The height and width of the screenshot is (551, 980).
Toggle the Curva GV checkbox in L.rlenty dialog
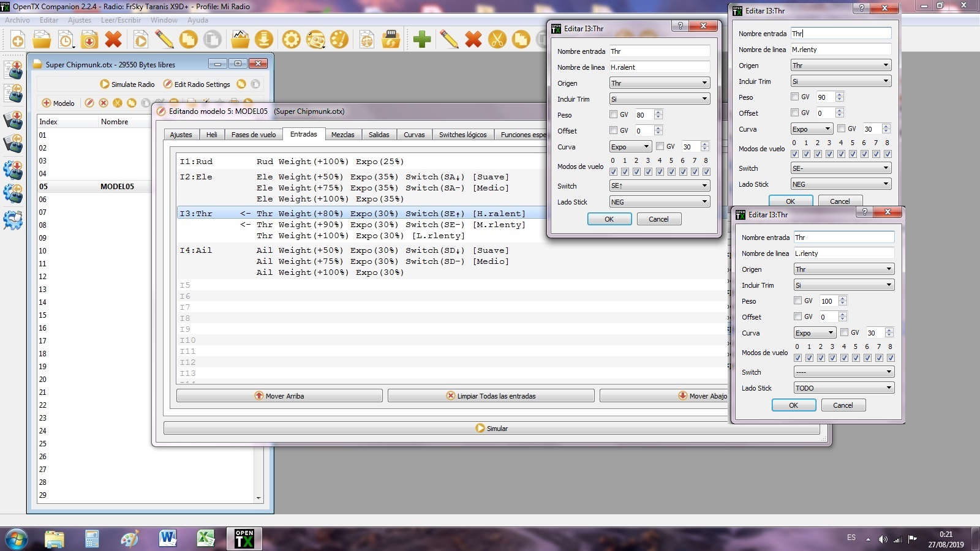[844, 332]
